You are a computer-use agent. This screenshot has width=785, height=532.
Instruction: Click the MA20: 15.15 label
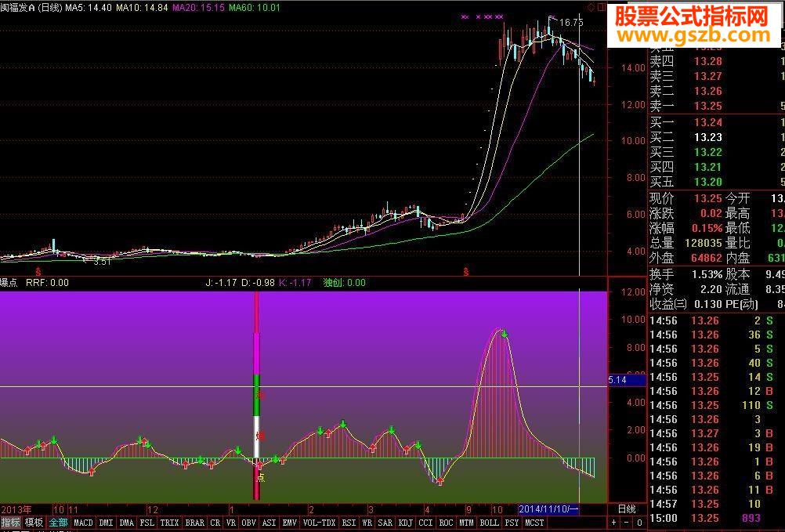tap(199, 8)
